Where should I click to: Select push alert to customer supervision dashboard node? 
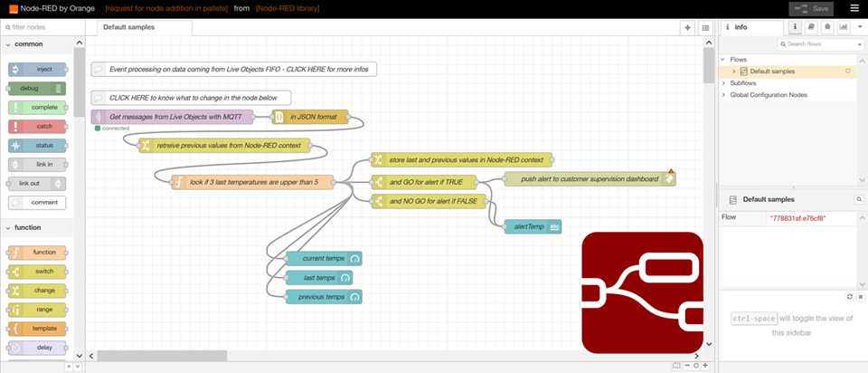[x=590, y=179]
